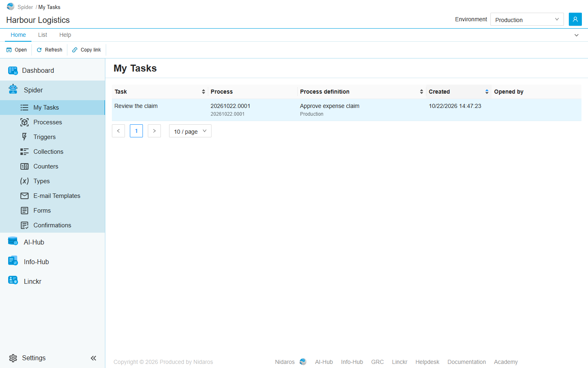Click process number 20261022.0001
The width and height of the screenshot is (588, 368).
point(230,106)
